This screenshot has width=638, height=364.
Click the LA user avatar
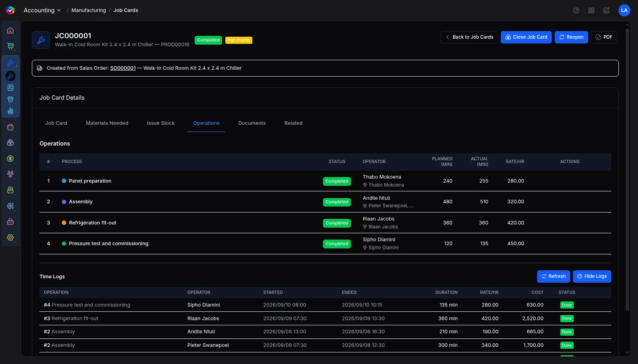point(624,10)
